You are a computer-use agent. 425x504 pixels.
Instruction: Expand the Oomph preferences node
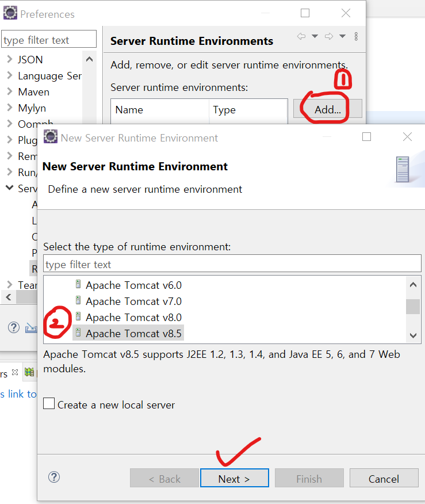coord(10,124)
